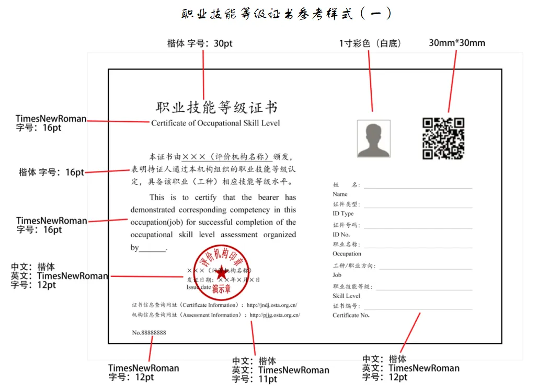Click the annotation label 1寸彩色（白底）
560x392 pixels.
(370, 43)
